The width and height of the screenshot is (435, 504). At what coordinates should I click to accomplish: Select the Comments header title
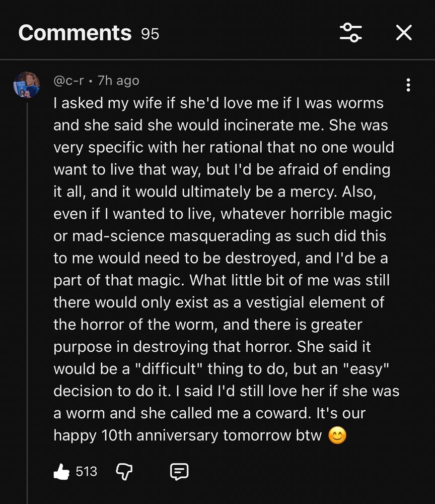pos(75,32)
